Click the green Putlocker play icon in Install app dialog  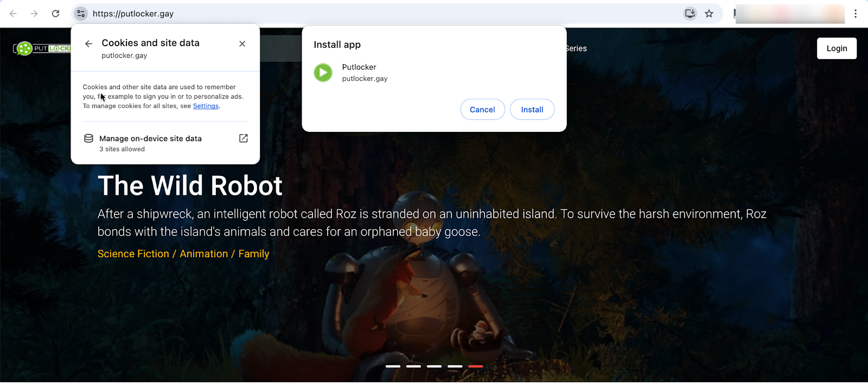coord(323,72)
